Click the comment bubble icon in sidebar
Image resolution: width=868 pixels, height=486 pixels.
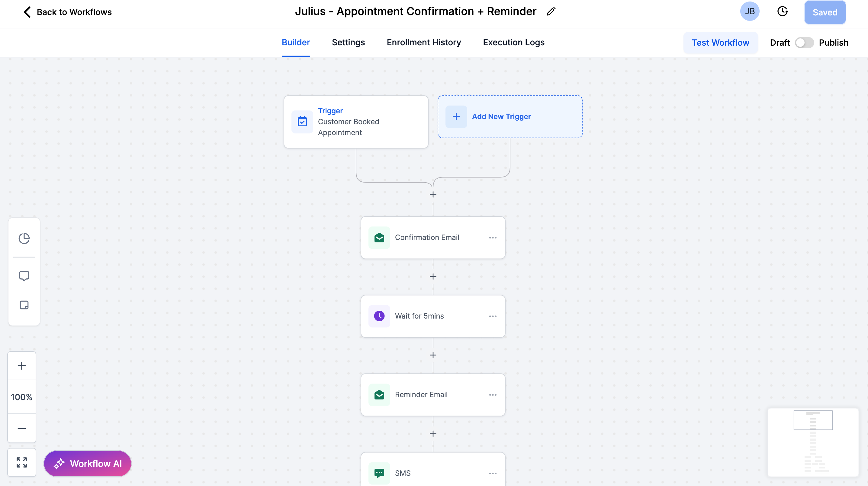(24, 276)
